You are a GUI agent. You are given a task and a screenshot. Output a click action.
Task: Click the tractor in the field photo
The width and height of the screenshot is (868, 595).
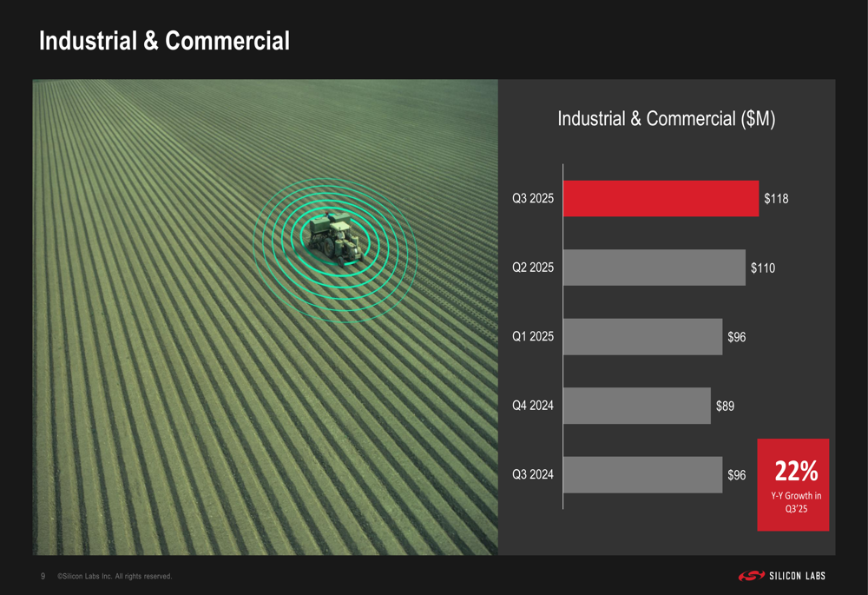point(334,236)
